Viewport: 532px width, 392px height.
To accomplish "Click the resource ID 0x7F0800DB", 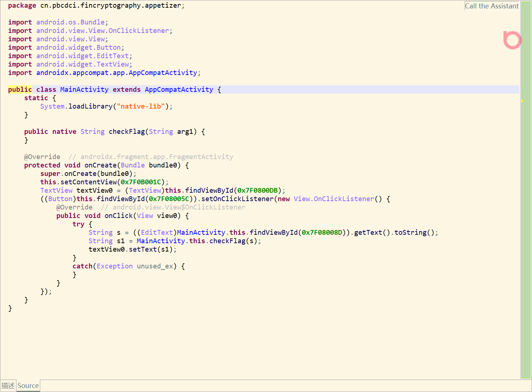I will click(257, 191).
